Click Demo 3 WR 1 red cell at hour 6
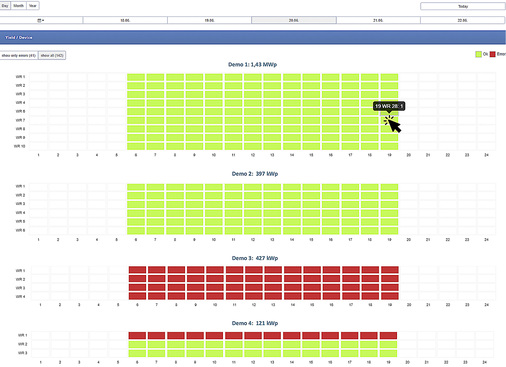The image size is (506, 367). (x=138, y=270)
